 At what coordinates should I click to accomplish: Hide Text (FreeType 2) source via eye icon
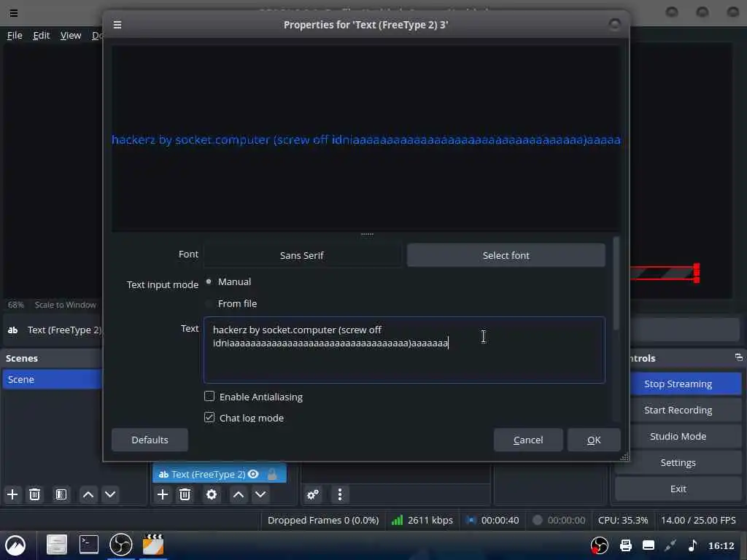pos(253,474)
